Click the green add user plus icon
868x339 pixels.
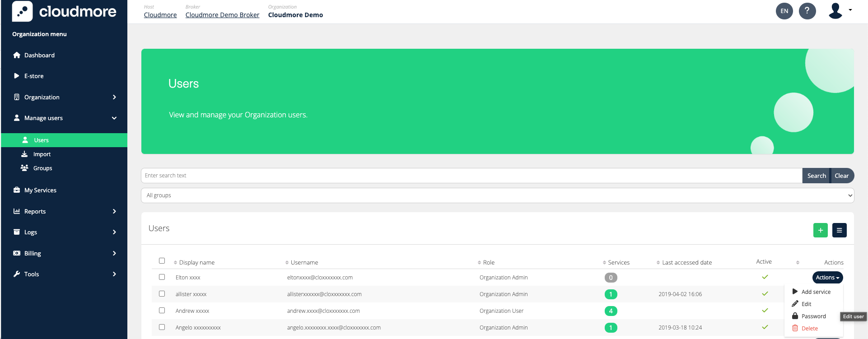click(x=820, y=230)
